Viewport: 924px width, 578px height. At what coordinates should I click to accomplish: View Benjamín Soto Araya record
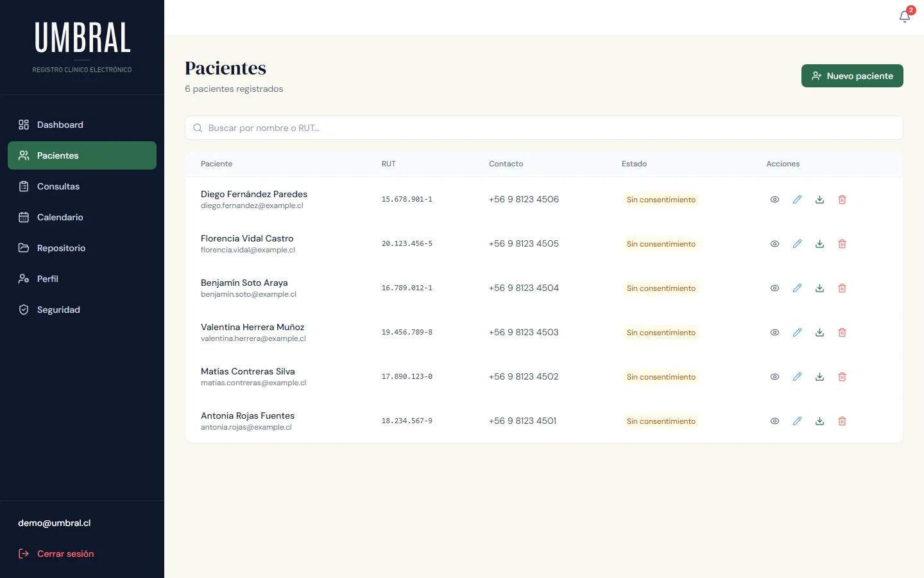pyautogui.click(x=774, y=288)
